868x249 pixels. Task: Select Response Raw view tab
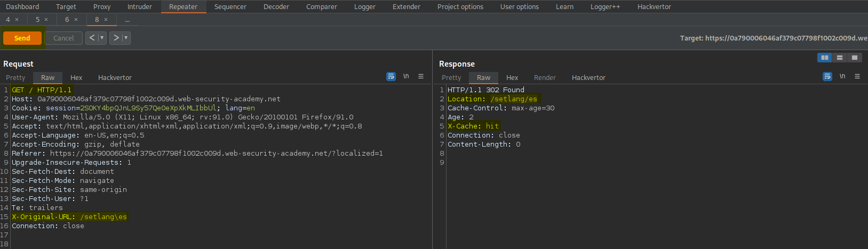484,77
